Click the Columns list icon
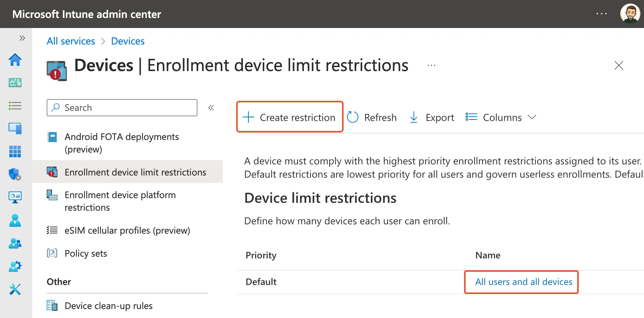This screenshot has width=644, height=318. 471,117
